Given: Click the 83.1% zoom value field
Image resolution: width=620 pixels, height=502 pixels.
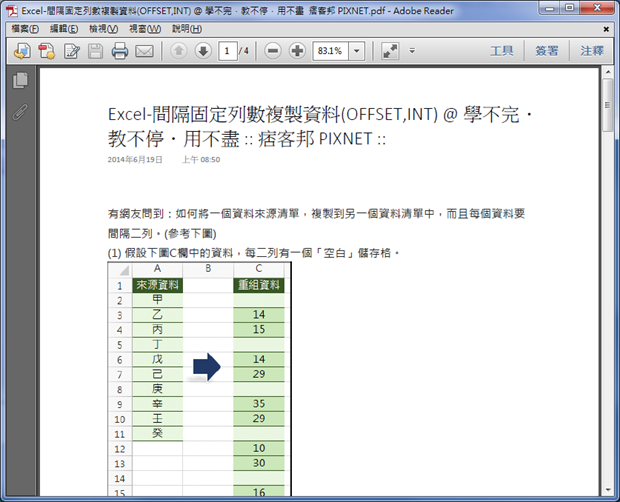Looking at the screenshot, I should pos(331,51).
